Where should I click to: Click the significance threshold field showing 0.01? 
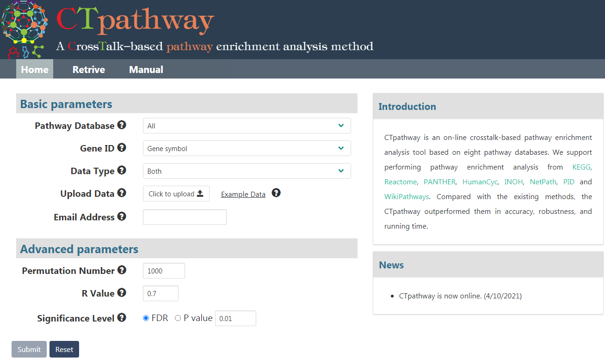pos(235,318)
